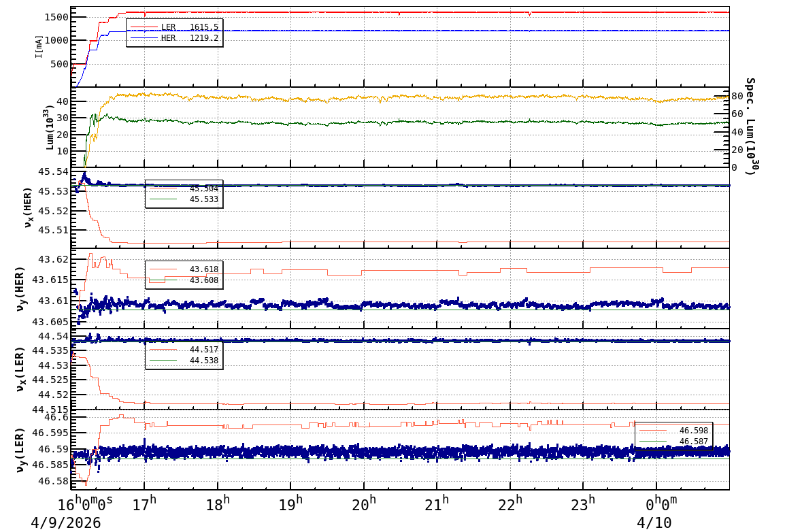Select the 44.538 legend value in the νx(LER) panel
The height and width of the screenshot is (532, 785).
204,361
